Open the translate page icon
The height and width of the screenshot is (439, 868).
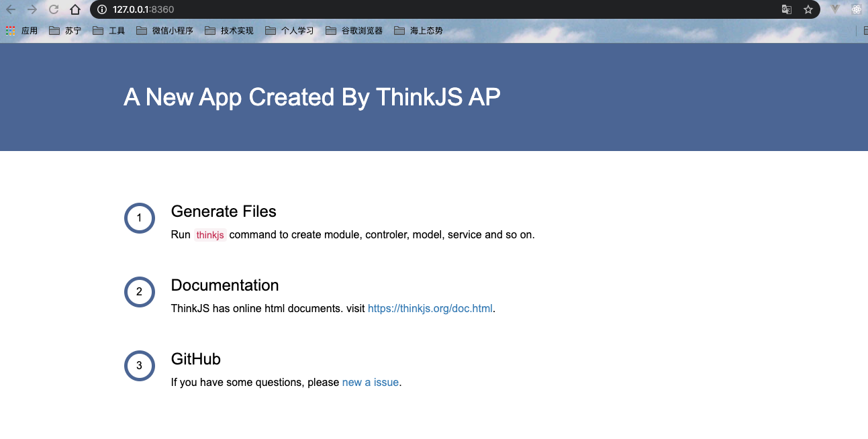(786, 9)
